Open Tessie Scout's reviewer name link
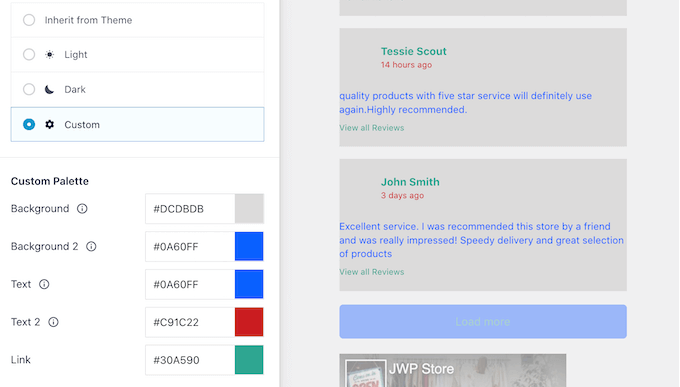Viewport: 680px width, 387px height. [x=414, y=51]
